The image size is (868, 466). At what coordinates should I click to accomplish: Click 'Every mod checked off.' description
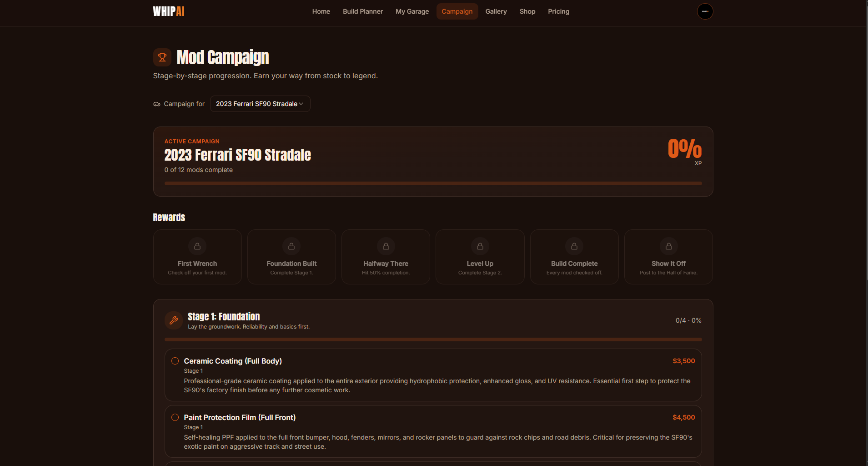[x=574, y=273]
